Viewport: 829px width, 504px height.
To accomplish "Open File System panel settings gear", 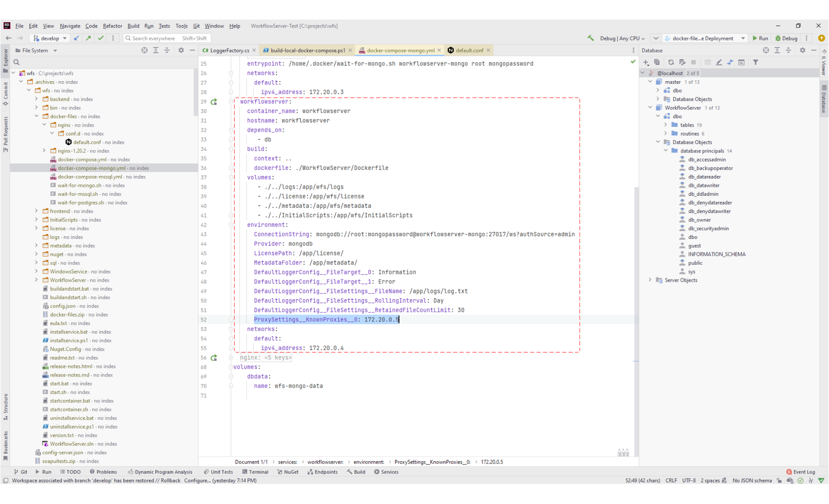I will (181, 50).
